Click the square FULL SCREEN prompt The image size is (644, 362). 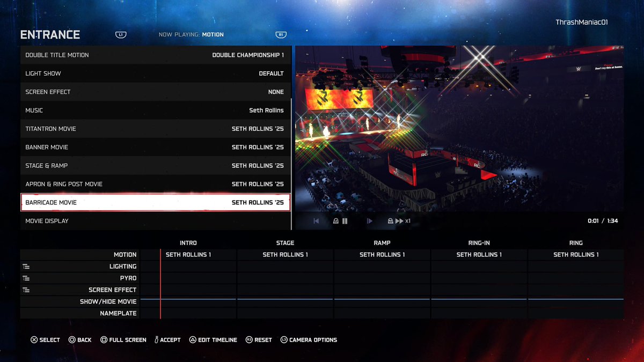[123, 340]
